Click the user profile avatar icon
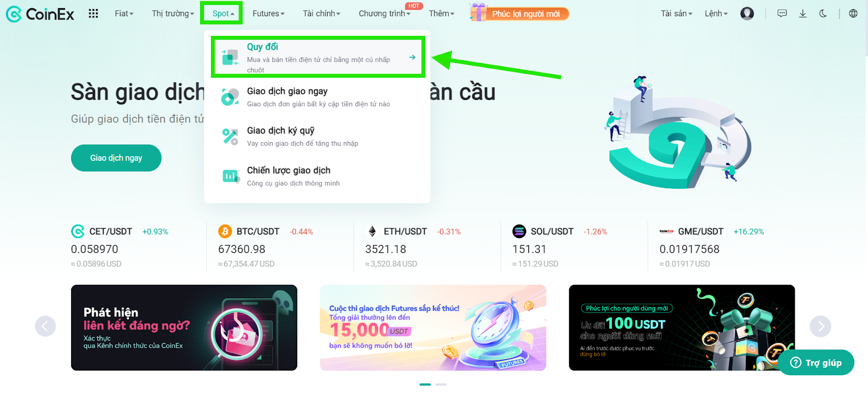Viewport: 868px width, 397px height. coord(747,14)
